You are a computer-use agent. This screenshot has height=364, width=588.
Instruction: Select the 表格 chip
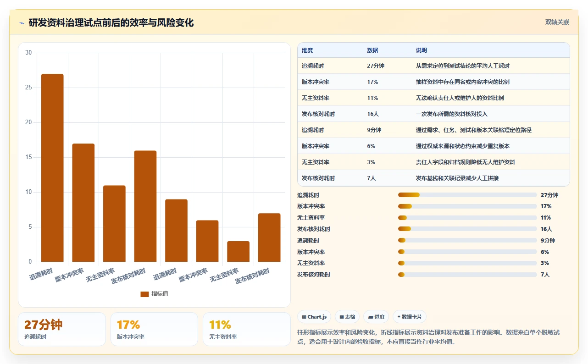(347, 317)
